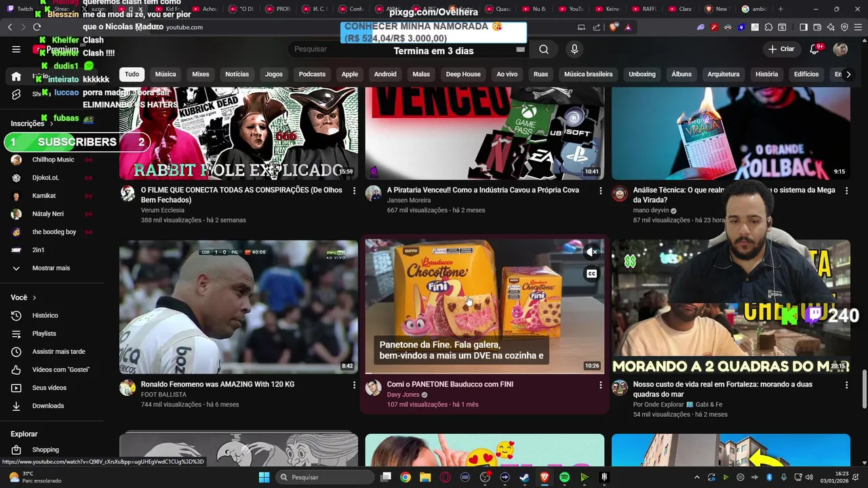Open File Explorer from the taskbar
The height and width of the screenshot is (488, 868).
point(425,477)
